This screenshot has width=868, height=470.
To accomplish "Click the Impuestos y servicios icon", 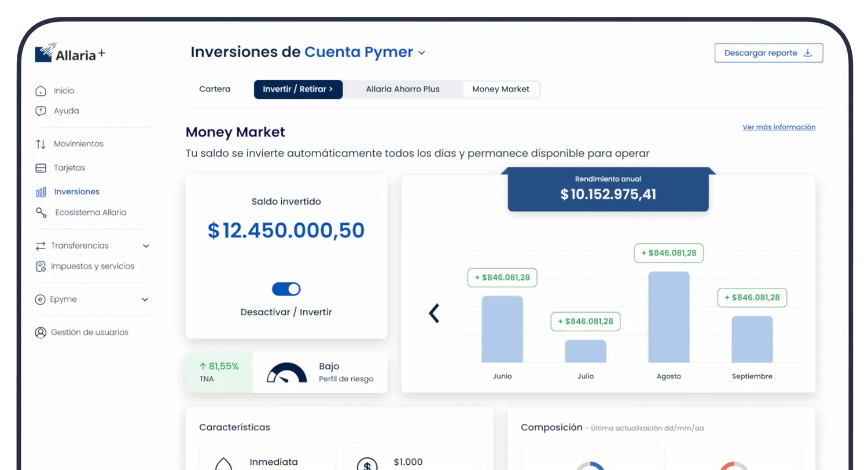I will pyautogui.click(x=41, y=267).
